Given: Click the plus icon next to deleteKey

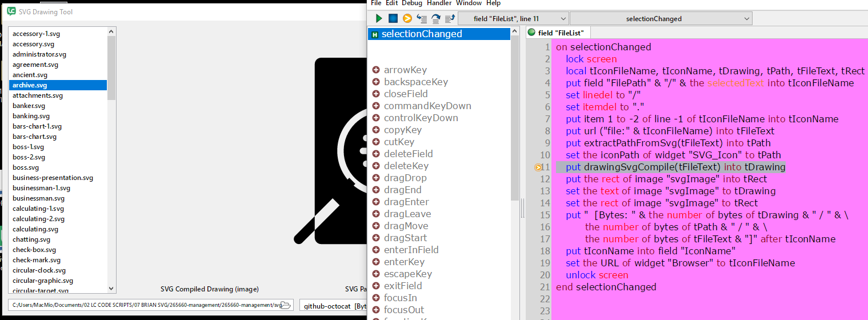Looking at the screenshot, I should click(x=376, y=166).
